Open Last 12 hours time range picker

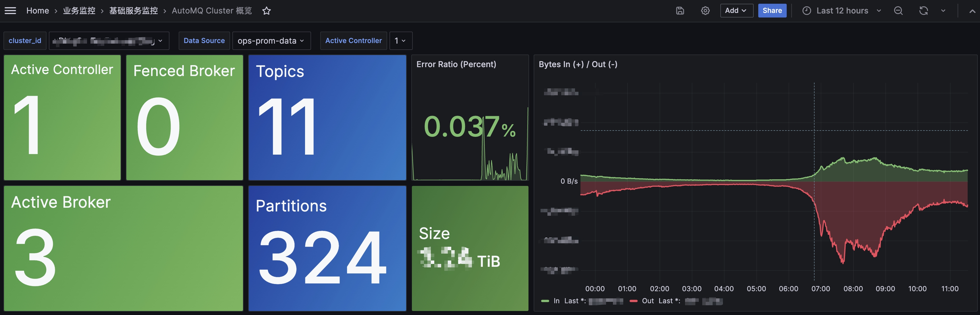pyautogui.click(x=842, y=11)
